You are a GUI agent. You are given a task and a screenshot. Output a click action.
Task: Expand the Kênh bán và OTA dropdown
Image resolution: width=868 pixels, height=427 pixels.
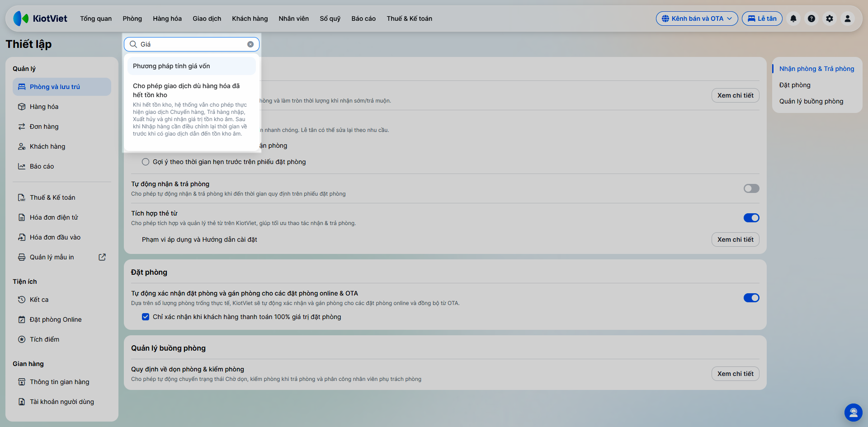pyautogui.click(x=697, y=19)
